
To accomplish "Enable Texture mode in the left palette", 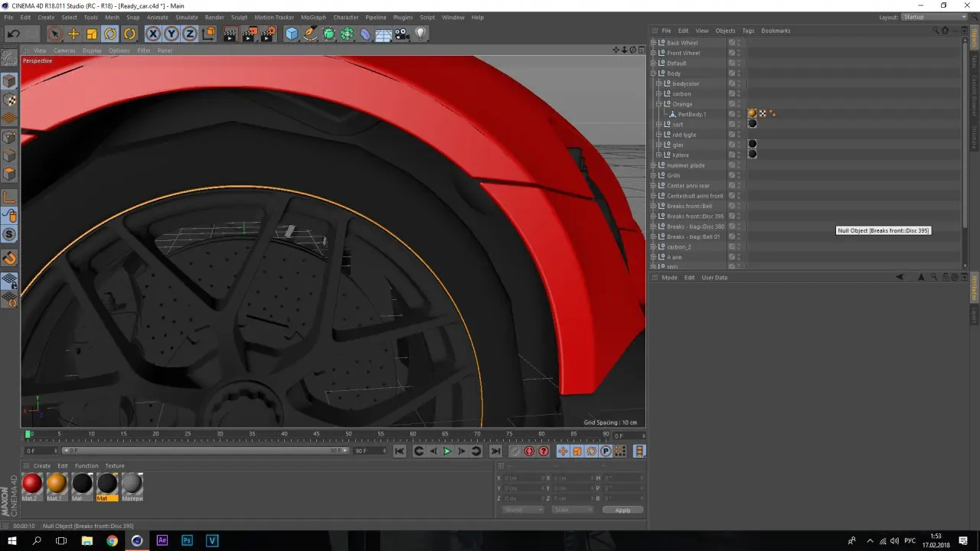I will point(10,99).
